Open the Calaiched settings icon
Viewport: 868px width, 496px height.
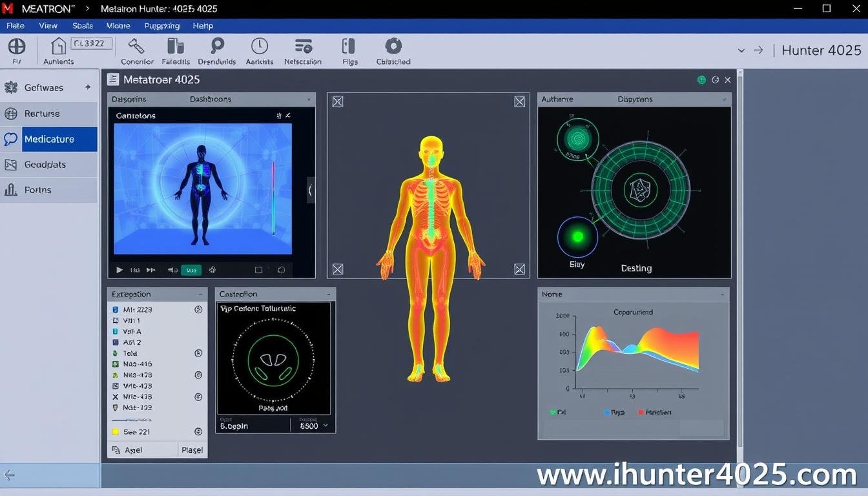pyautogui.click(x=393, y=50)
